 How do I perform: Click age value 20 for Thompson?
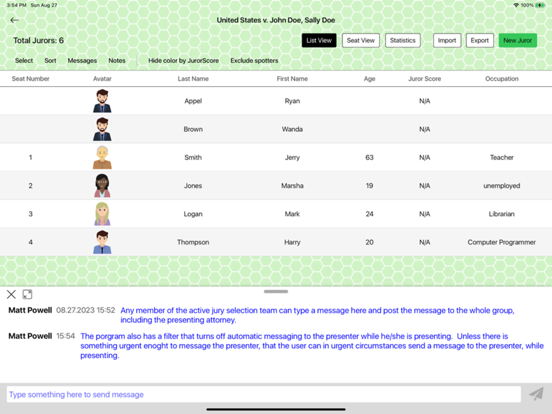(369, 242)
